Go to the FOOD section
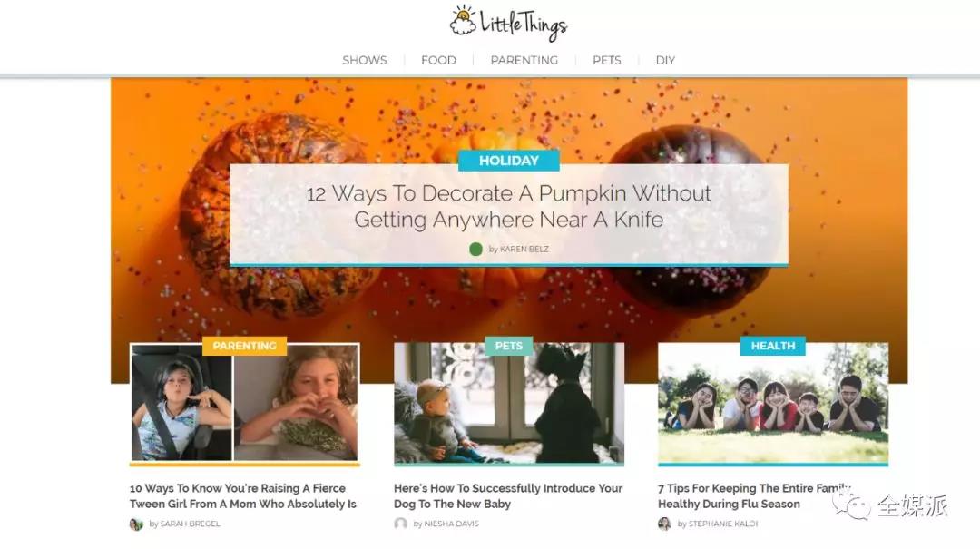The image size is (980, 549). click(438, 60)
